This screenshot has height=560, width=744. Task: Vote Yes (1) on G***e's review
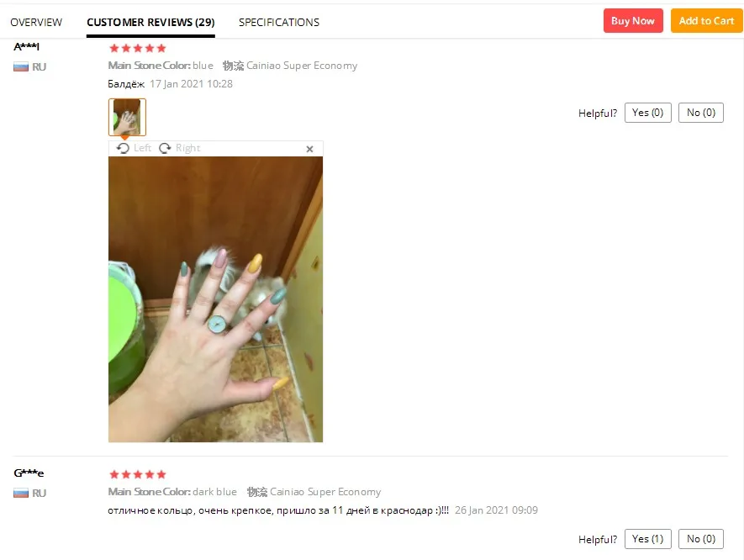[x=647, y=539]
